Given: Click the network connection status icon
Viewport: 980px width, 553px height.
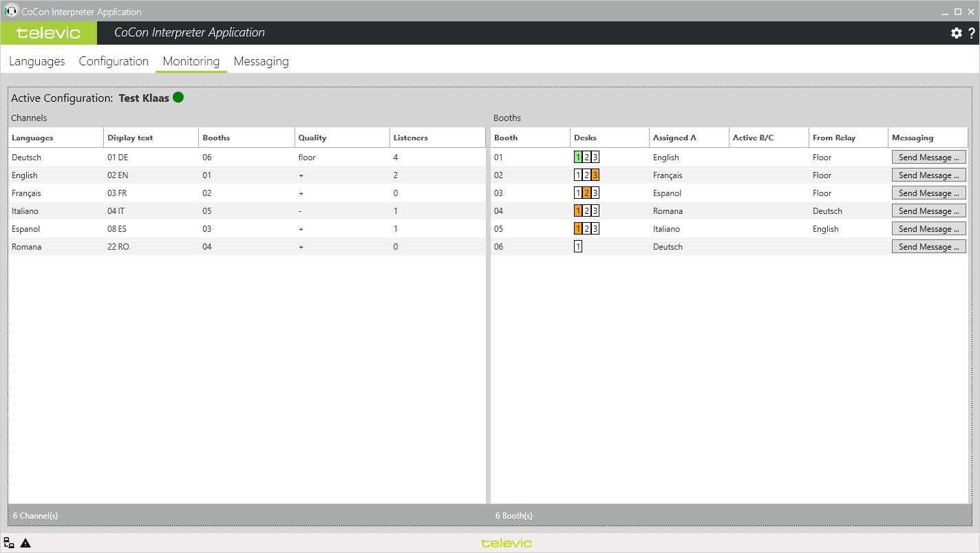Looking at the screenshot, I should pos(9,543).
